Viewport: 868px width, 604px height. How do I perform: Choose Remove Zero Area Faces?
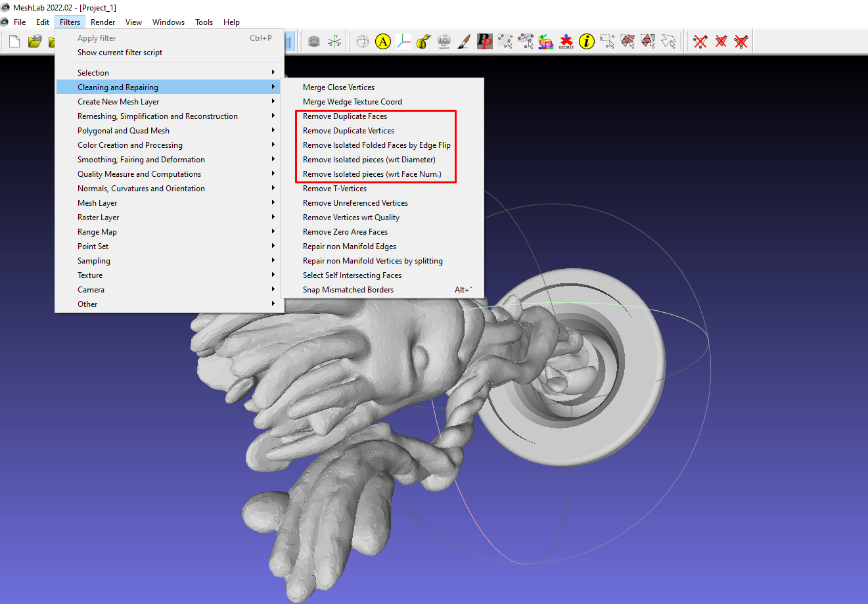pyautogui.click(x=382, y=232)
